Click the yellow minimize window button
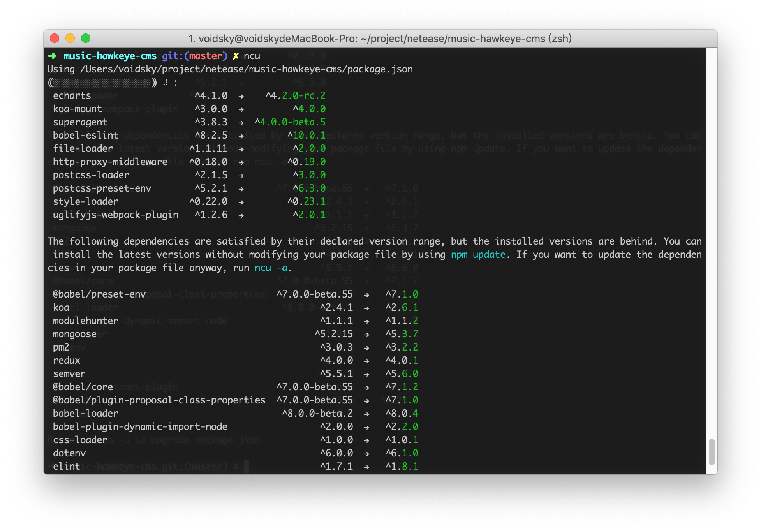 (70, 38)
